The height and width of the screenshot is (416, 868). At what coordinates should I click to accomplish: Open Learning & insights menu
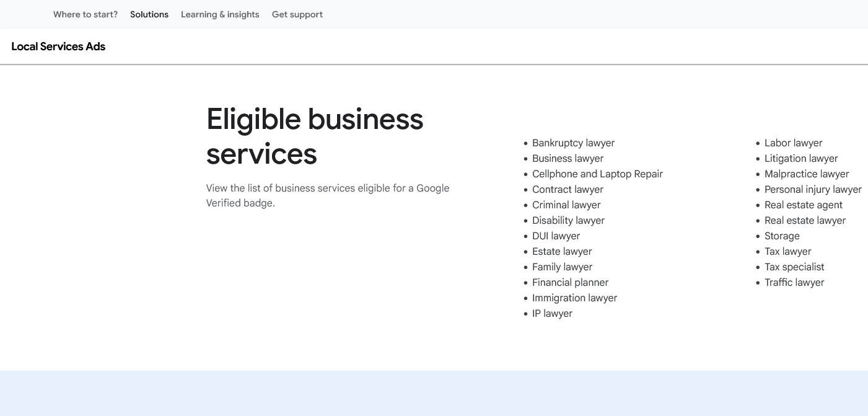pyautogui.click(x=220, y=14)
